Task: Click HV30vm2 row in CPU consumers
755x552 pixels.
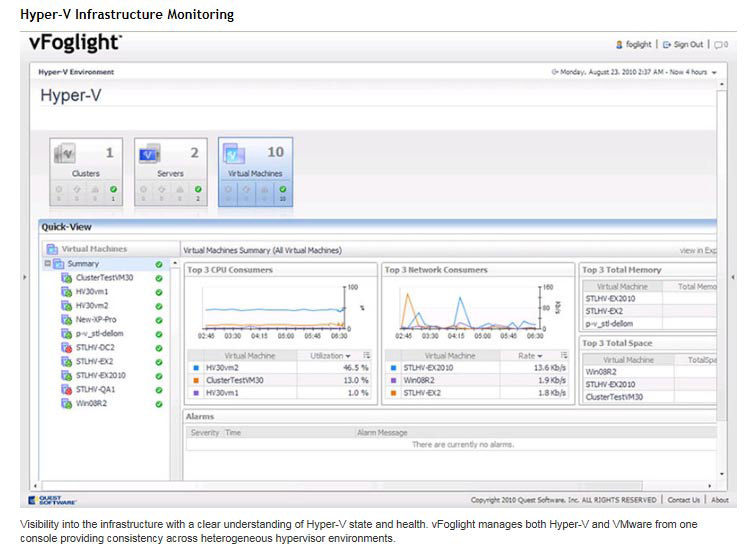Action: [x=279, y=368]
